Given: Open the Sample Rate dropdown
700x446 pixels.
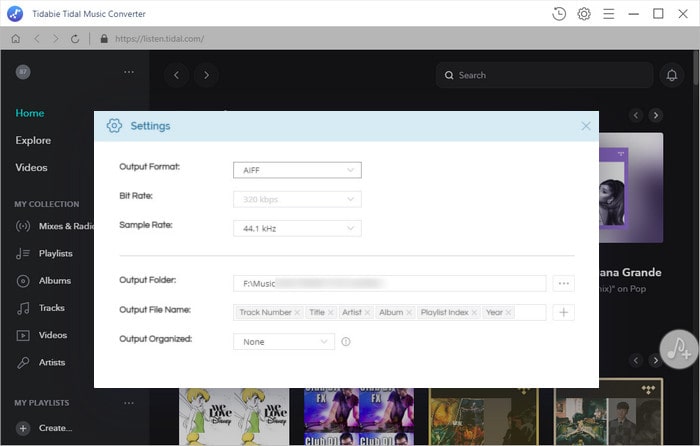Looking at the screenshot, I should click(297, 228).
